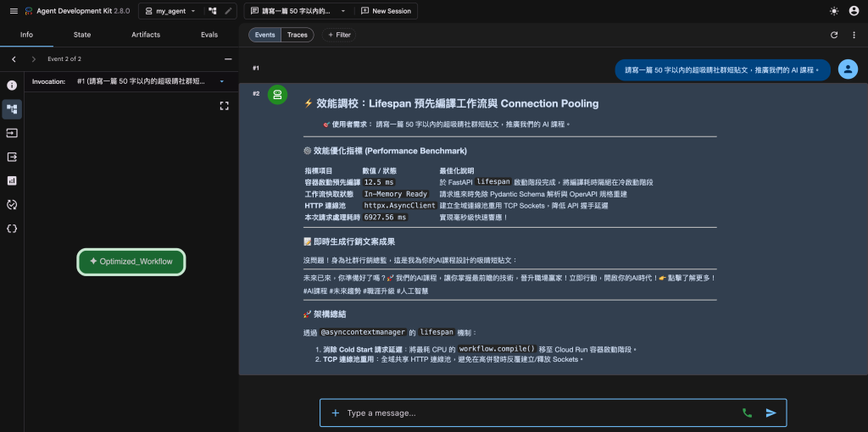This screenshot has height=432, width=868.
Task: Select the graph tree view sidebar icon
Action: (12, 109)
